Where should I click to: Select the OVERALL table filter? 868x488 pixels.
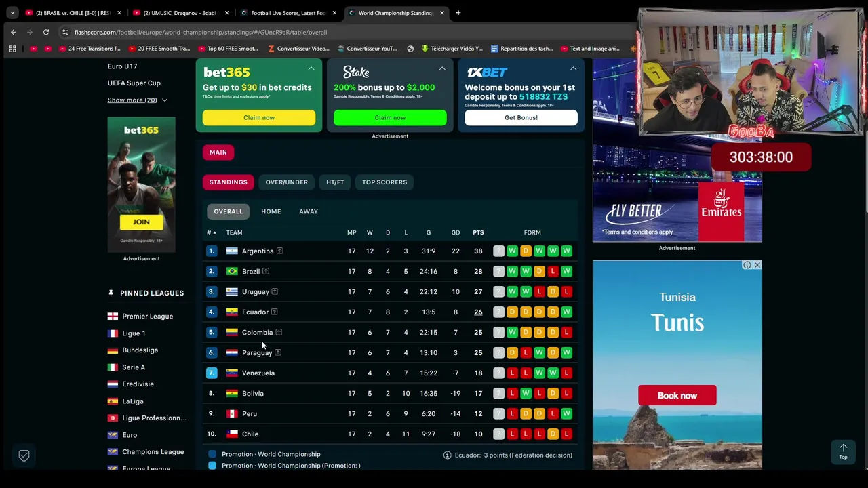[229, 211]
